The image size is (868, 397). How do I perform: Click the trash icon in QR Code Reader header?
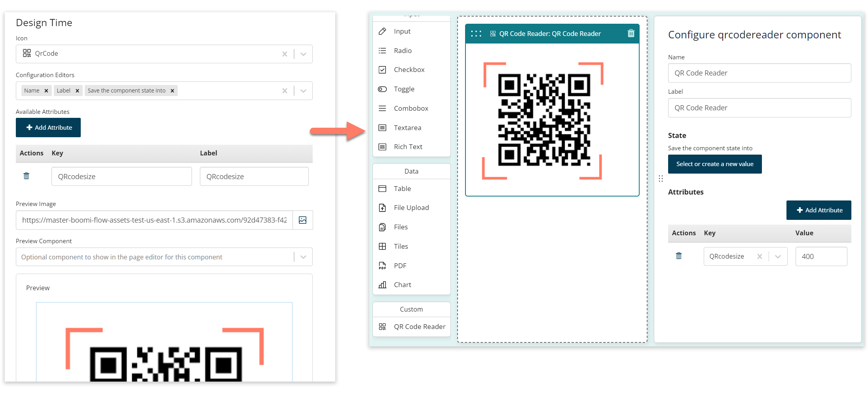point(631,34)
